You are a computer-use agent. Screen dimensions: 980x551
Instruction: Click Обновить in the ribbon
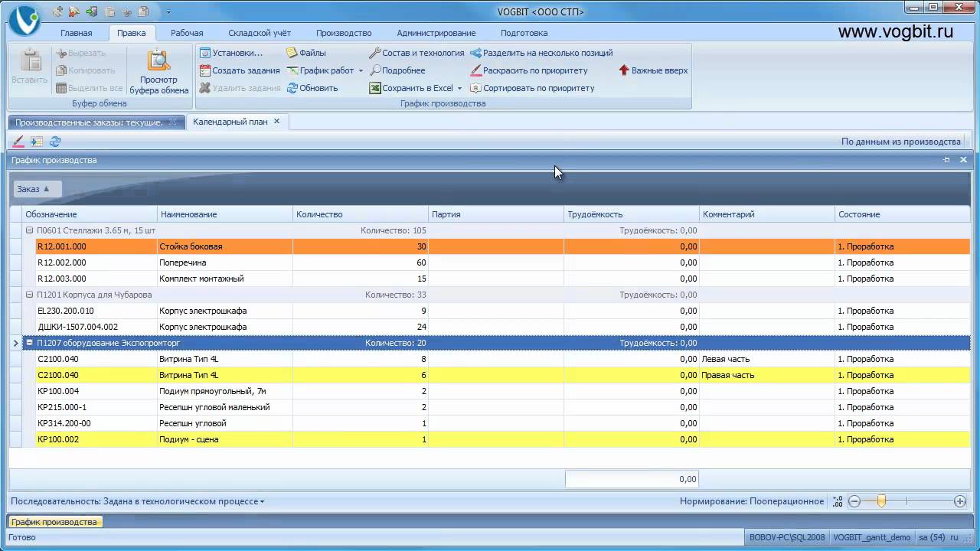point(312,88)
